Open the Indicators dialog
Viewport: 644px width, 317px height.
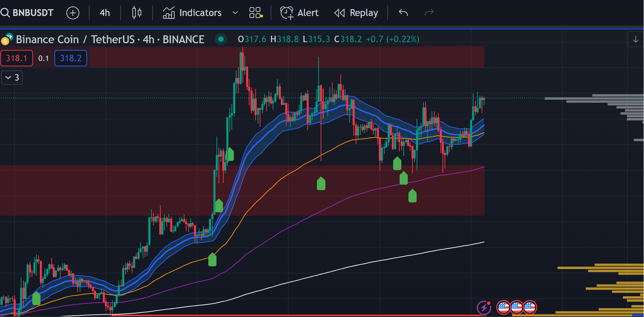pyautogui.click(x=192, y=13)
